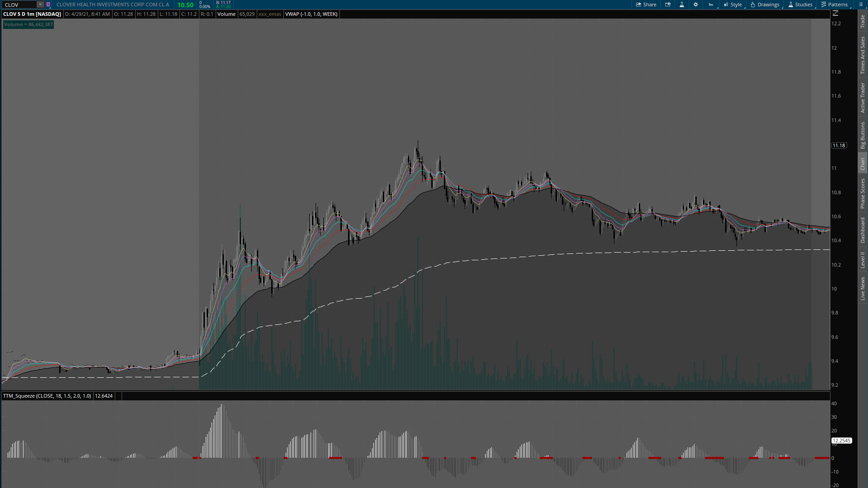Viewport: 868px width, 488px height.
Task: Open the chart alert icon
Action: point(668,5)
